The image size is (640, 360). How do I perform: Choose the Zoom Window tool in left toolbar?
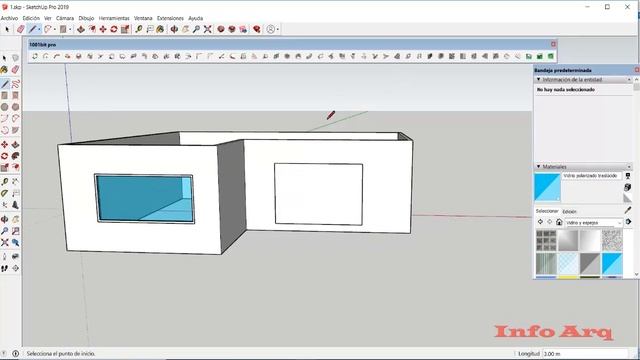(15, 231)
